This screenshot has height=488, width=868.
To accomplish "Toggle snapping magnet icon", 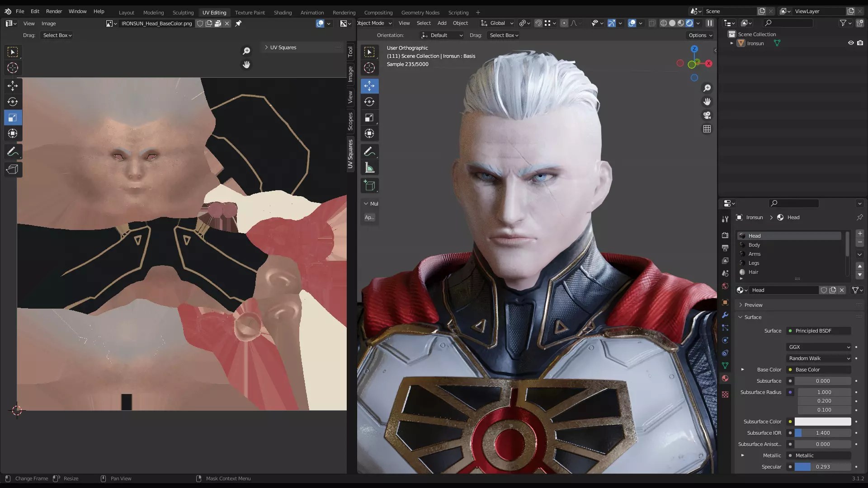I will coord(538,23).
